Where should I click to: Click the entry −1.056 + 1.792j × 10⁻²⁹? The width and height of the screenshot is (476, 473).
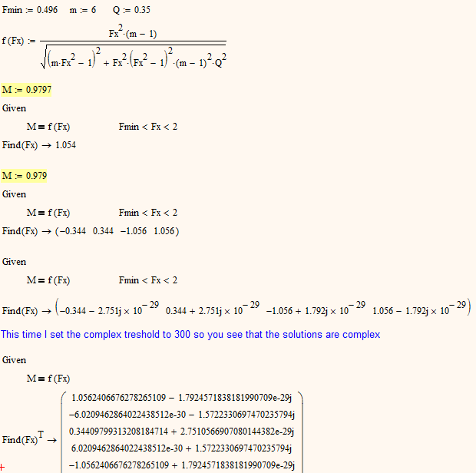pos(316,309)
